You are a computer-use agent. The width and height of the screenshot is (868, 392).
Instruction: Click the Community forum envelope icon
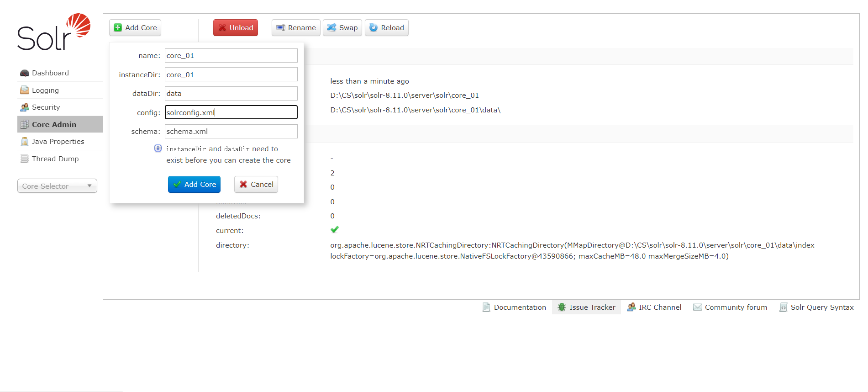[x=697, y=307]
